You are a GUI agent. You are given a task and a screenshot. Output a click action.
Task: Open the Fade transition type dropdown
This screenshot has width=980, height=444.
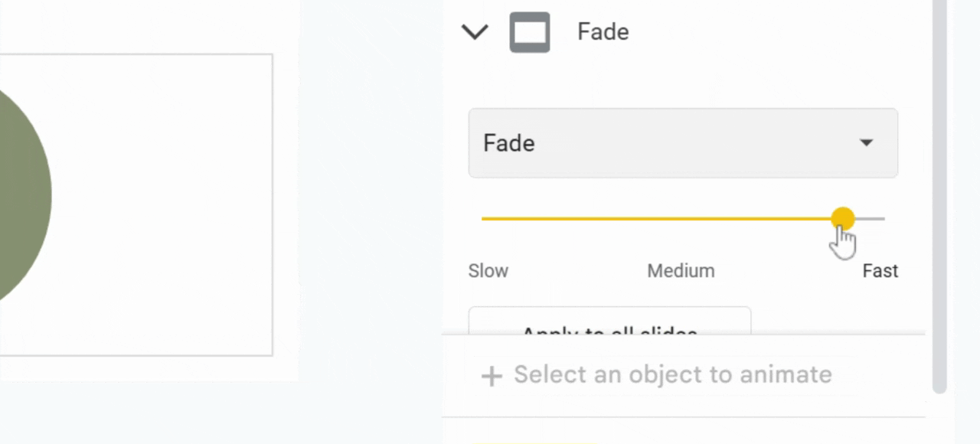point(683,143)
